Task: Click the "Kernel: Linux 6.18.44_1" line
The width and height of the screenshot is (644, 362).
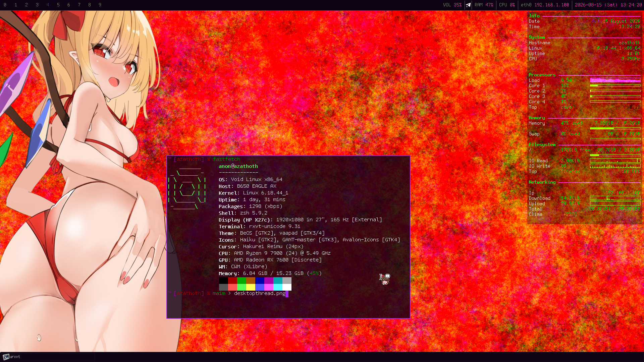Action: point(253,193)
